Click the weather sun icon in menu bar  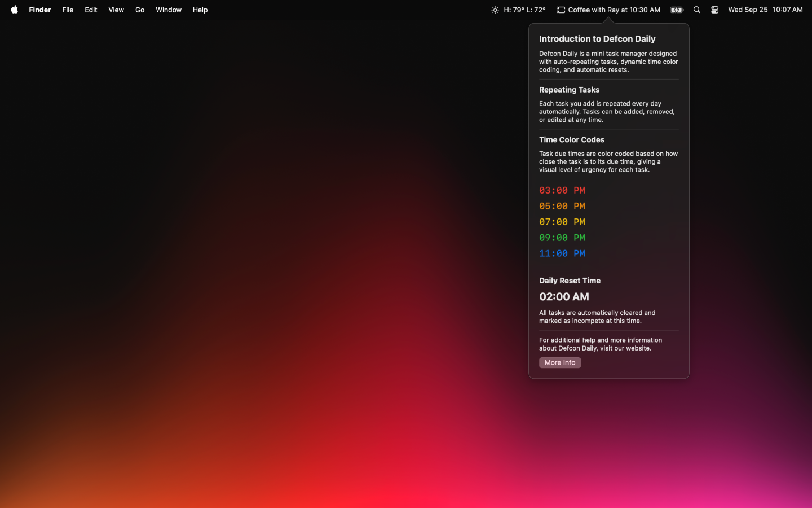495,10
